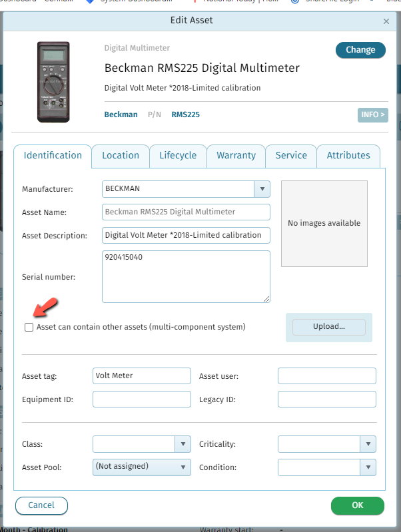
Task: Click the Asset user field
Action: tap(327, 376)
